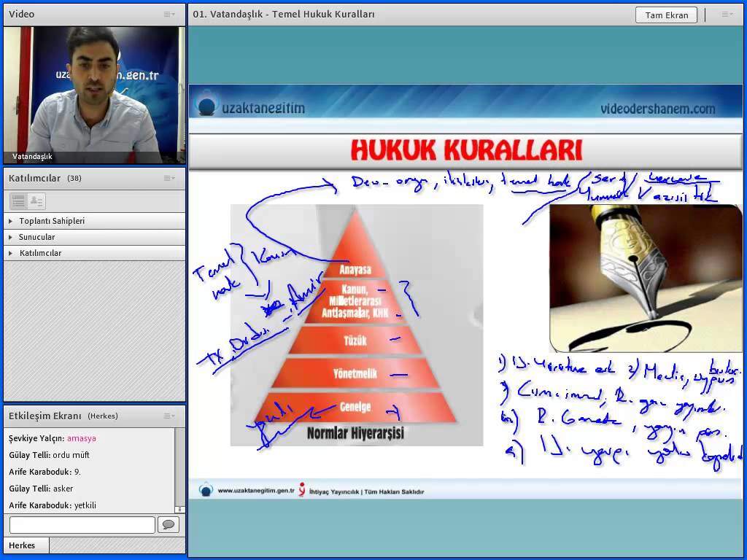Screen dimensions: 747x560
Task: Click the www.uzaktanegitim.gen.tr footer link
Action: click(x=255, y=491)
